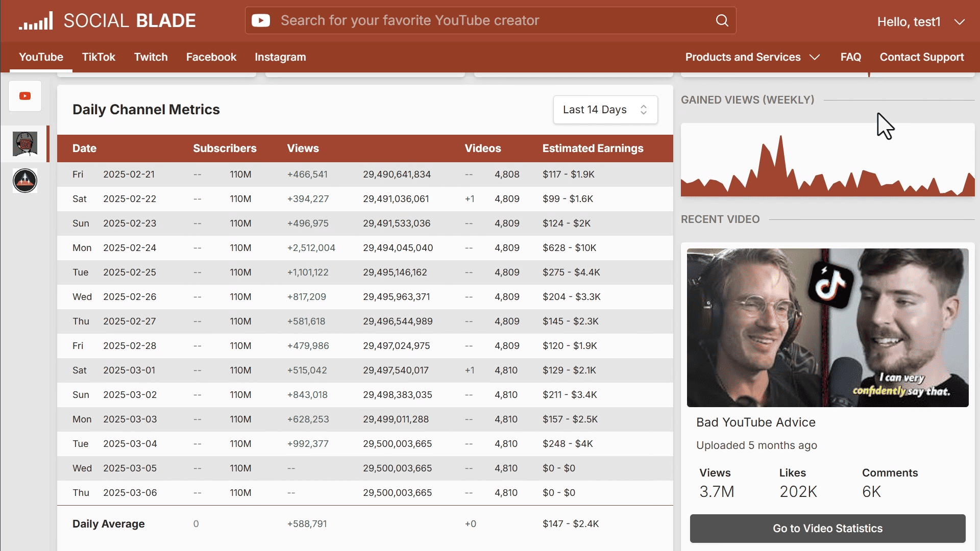Select the 2025-03-06 date cell
This screenshot has width=980, height=551.
click(x=130, y=493)
